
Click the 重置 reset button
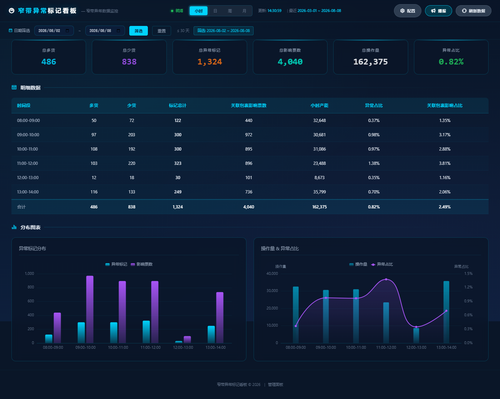(162, 31)
